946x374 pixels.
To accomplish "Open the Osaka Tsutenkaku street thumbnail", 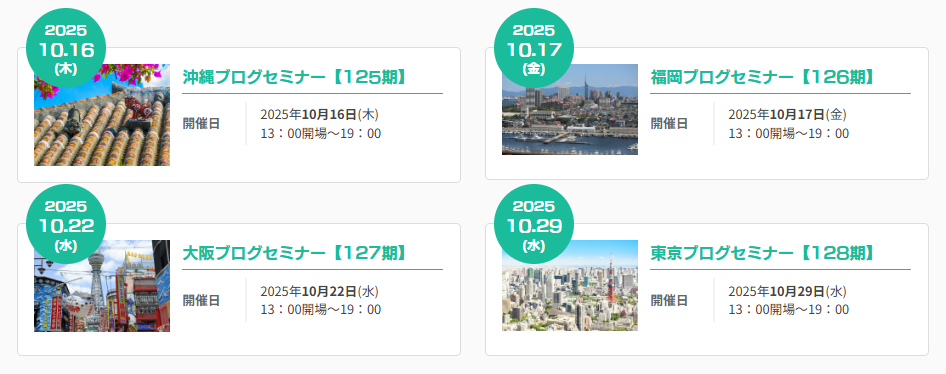I will (102, 286).
